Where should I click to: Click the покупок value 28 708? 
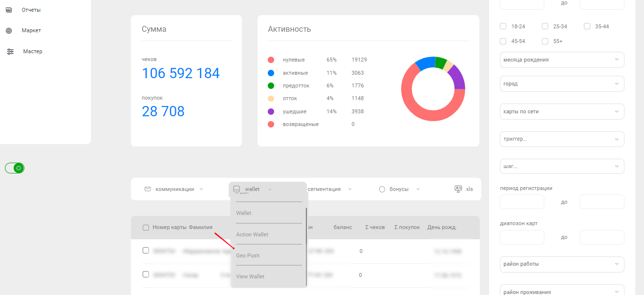[x=163, y=111]
